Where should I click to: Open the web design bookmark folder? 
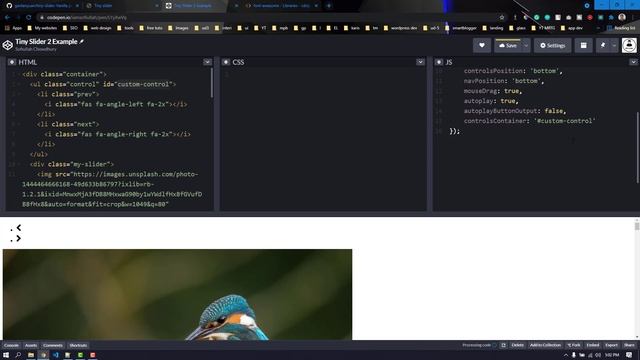point(97,28)
